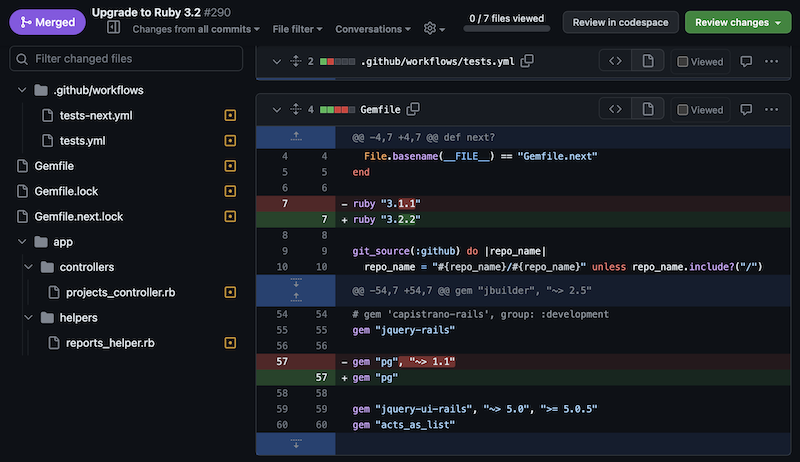Select Gemfile.lock in file tree
The width and height of the screenshot is (800, 462).
coord(66,191)
